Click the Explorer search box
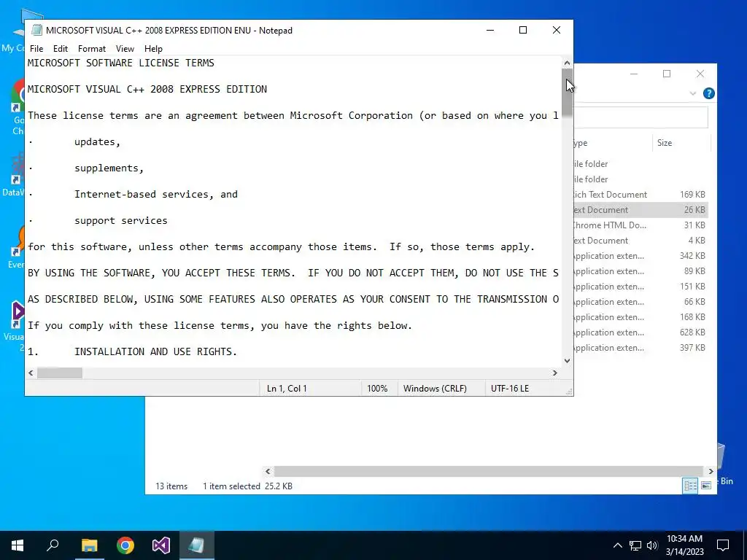Screen dimensions: 747x560 (x=640, y=117)
